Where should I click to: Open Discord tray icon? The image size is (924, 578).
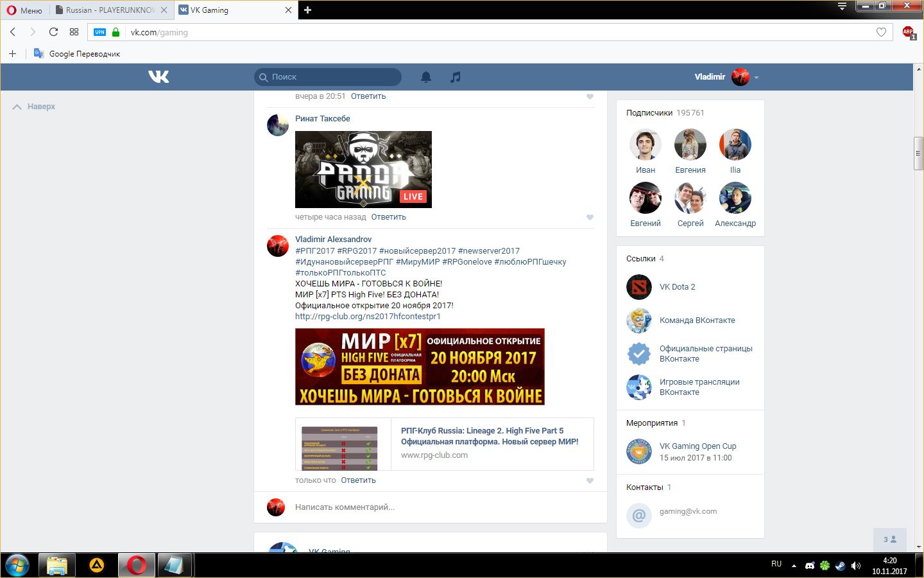810,566
